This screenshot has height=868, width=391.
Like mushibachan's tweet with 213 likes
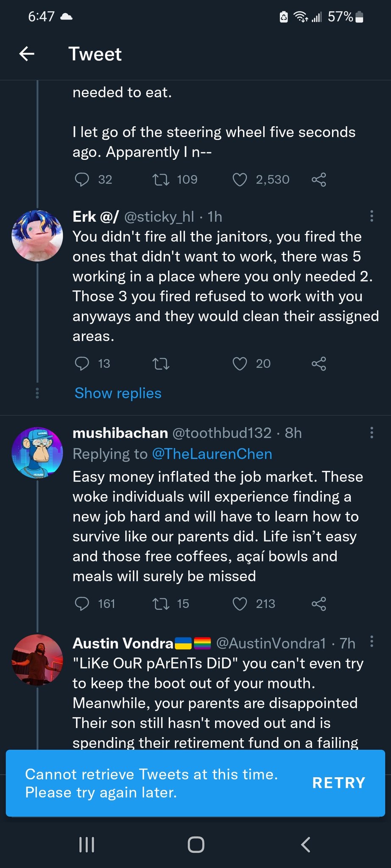240,604
